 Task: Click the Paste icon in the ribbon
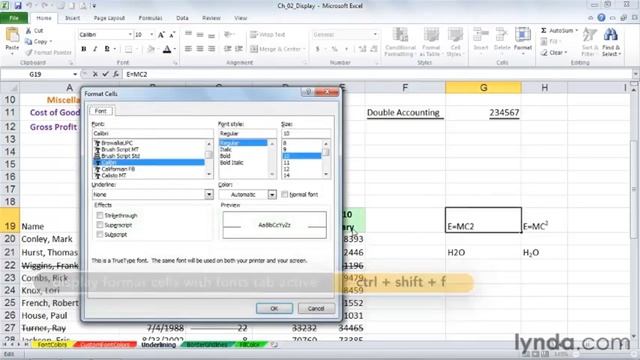(12, 36)
